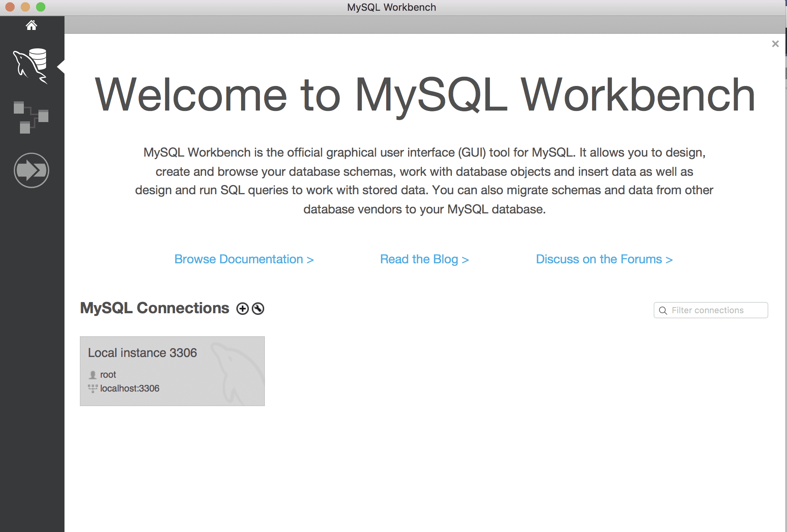Click the MySQL Connections heading

click(x=154, y=308)
